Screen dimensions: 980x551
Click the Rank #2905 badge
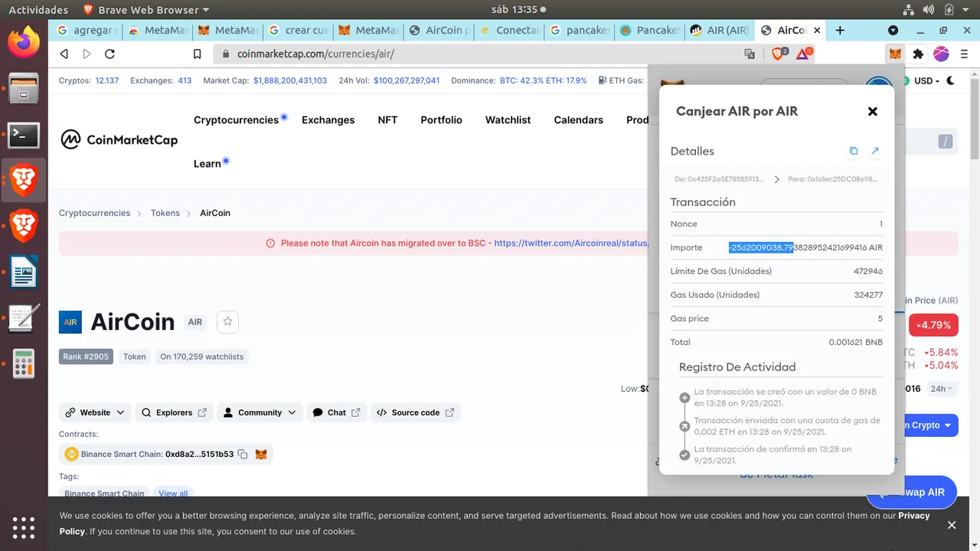86,357
